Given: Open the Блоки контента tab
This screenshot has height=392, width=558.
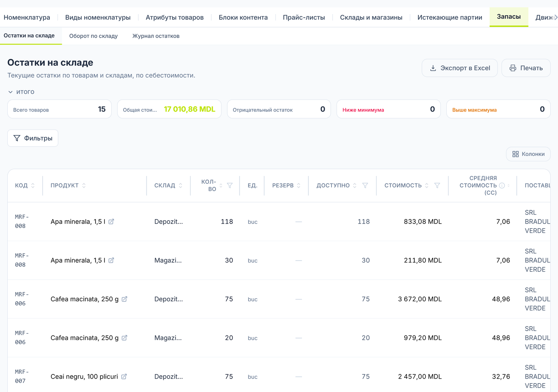Looking at the screenshot, I should pyautogui.click(x=243, y=17).
